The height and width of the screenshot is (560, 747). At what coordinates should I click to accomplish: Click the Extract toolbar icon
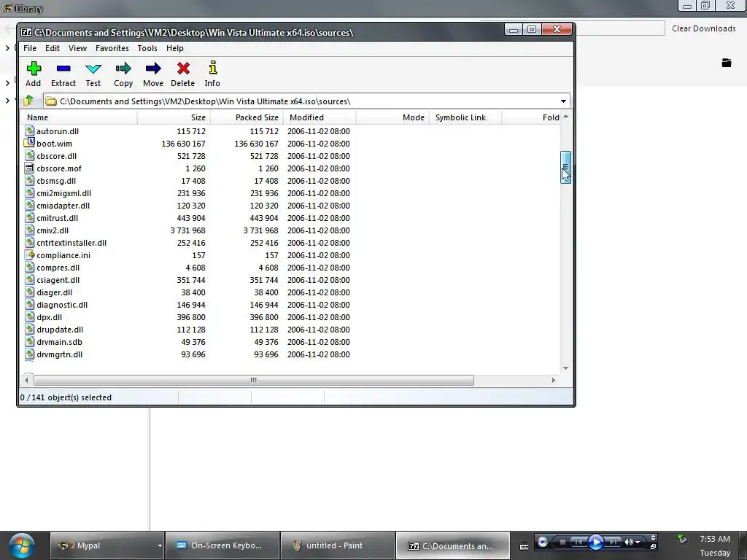(x=63, y=69)
